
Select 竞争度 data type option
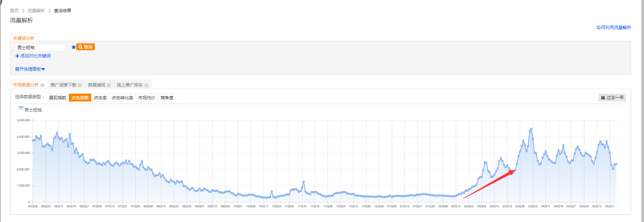(x=167, y=98)
